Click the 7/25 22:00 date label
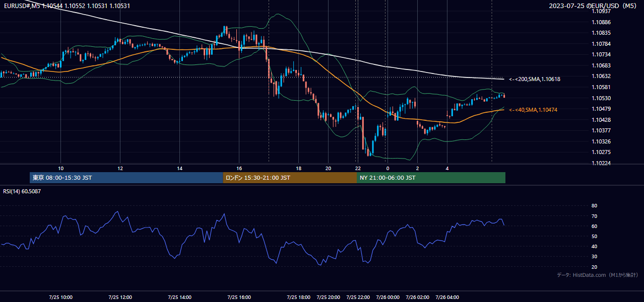The width and height of the screenshot is (644, 302). click(x=358, y=297)
